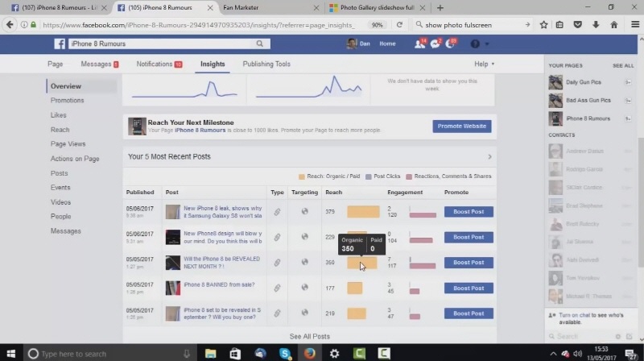The width and height of the screenshot is (644, 361).
Task: Select Videos in Insights sidebar
Action: tap(60, 202)
